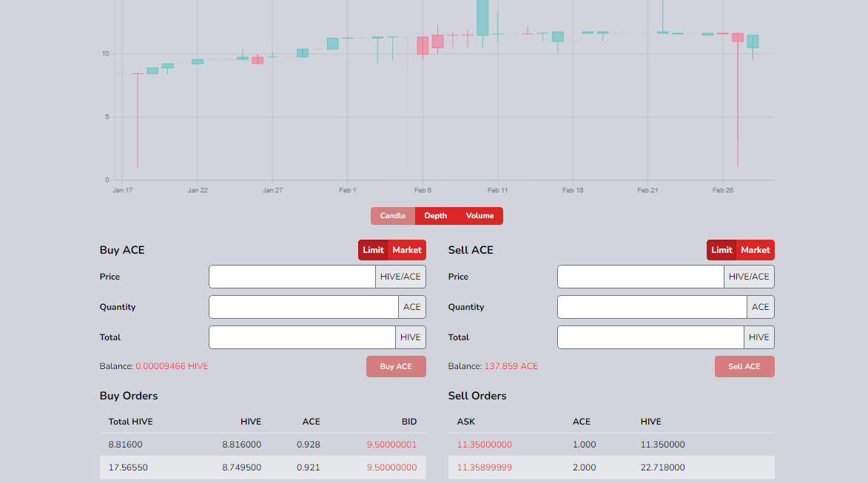
Task: Show the Volume chart
Action: (480, 216)
